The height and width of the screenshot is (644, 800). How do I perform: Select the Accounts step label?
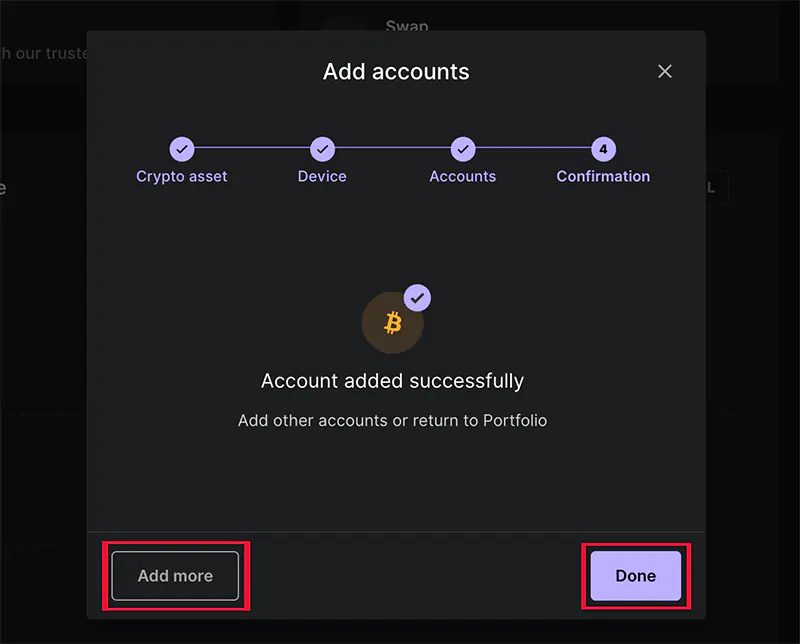(x=462, y=176)
